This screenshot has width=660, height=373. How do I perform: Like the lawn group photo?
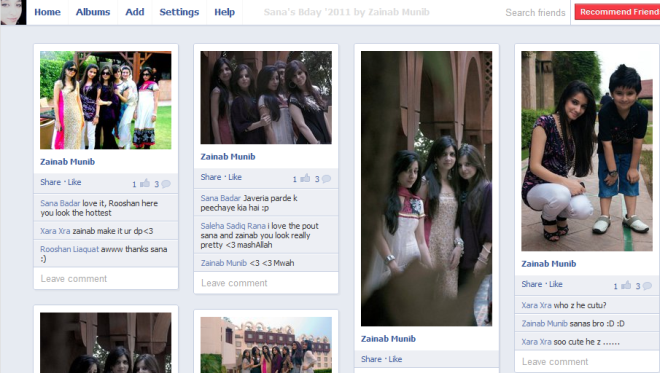pyautogui.click(x=75, y=182)
